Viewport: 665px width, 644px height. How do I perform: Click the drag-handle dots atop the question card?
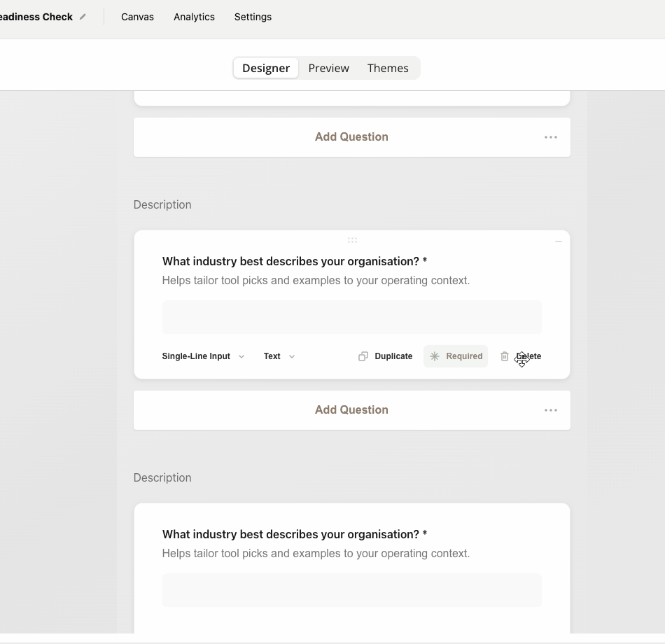pos(352,240)
